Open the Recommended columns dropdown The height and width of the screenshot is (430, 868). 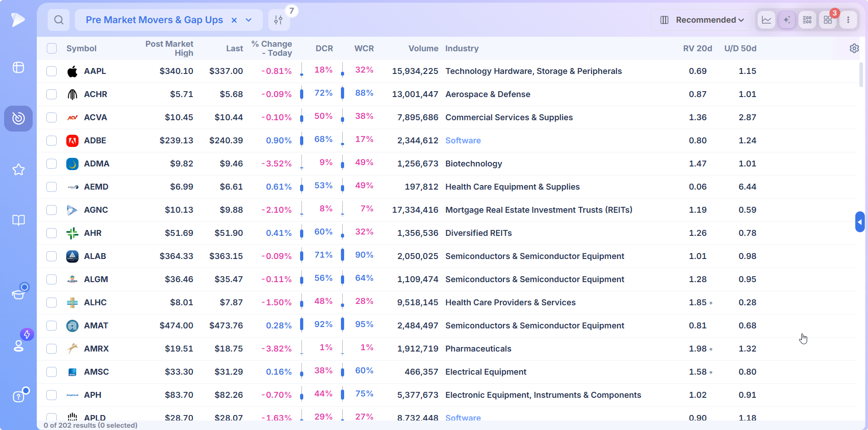click(x=701, y=20)
